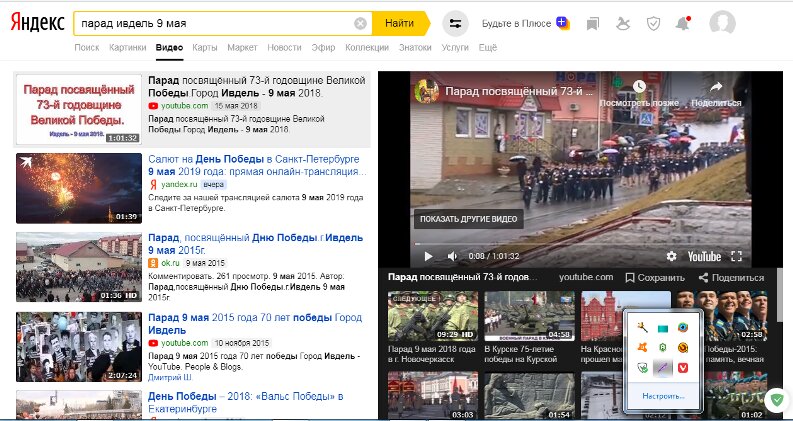
Task: Click the share arrow icon on the video player
Action: pos(716,87)
